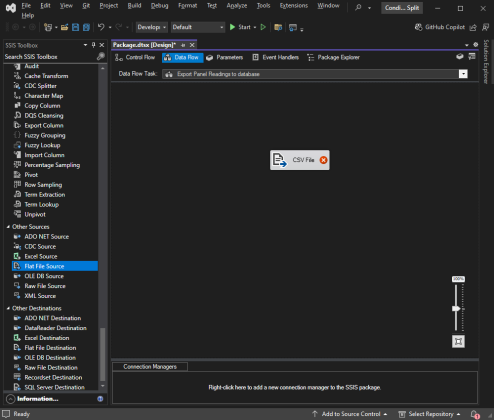494x420 pixels.
Task: Click Add to Source Control
Action: click(350, 414)
